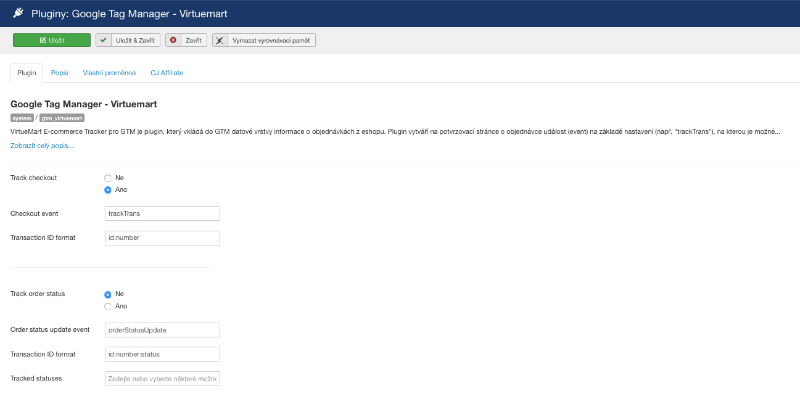Open the Popis tab
Viewport: 800px width, 412px height.
[60, 73]
